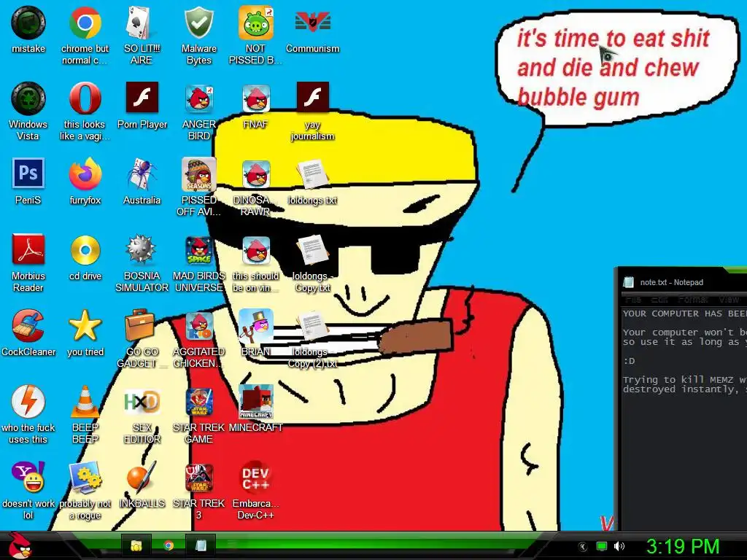
Task: Open the MAD BIRDS UNIVERSE icon
Action: click(198, 249)
